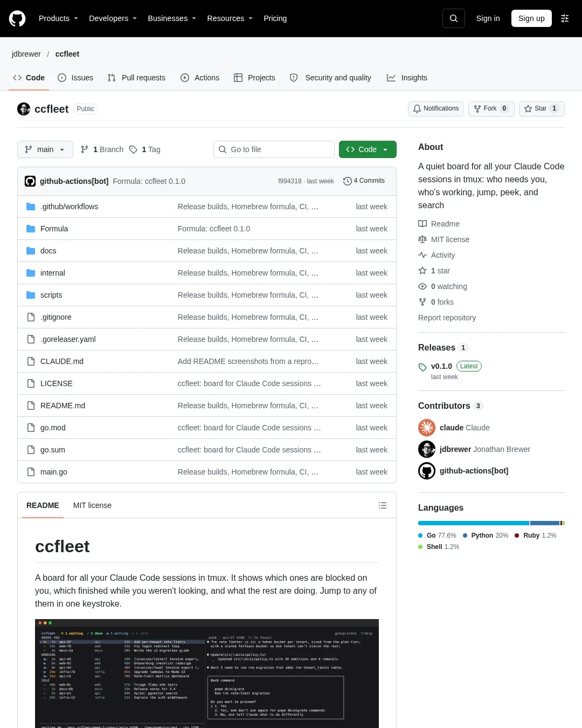The image size is (582, 728).
Task: Click the docs folder icon
Action: click(x=31, y=251)
